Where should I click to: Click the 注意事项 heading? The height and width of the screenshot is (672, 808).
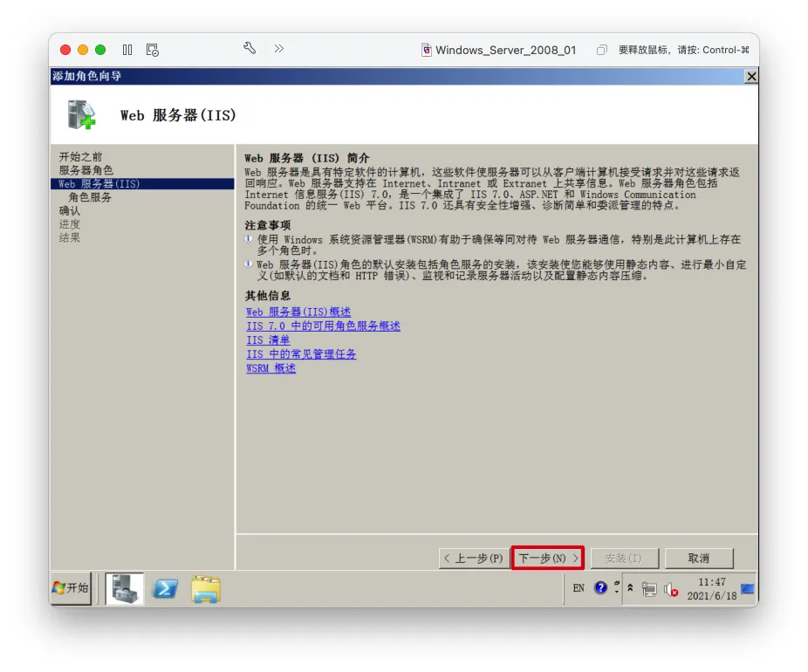268,225
